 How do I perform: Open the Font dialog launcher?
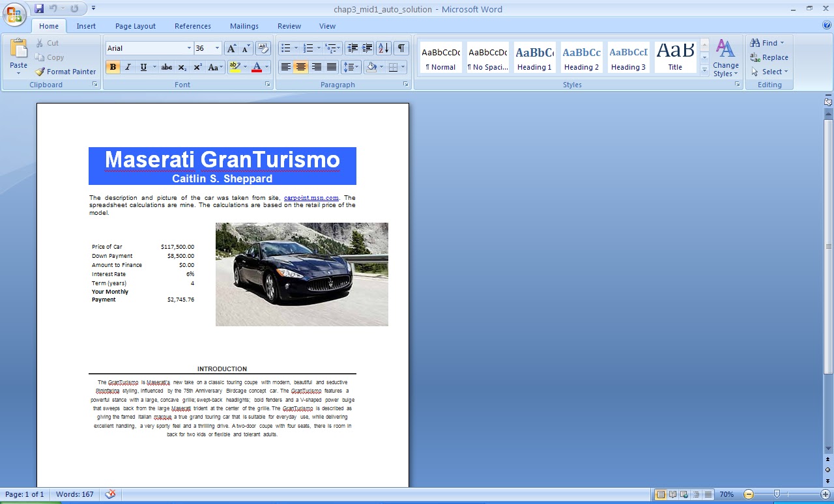267,85
